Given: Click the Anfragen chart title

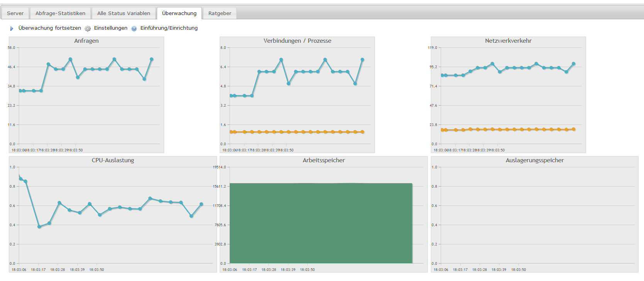Looking at the screenshot, I should point(86,41).
